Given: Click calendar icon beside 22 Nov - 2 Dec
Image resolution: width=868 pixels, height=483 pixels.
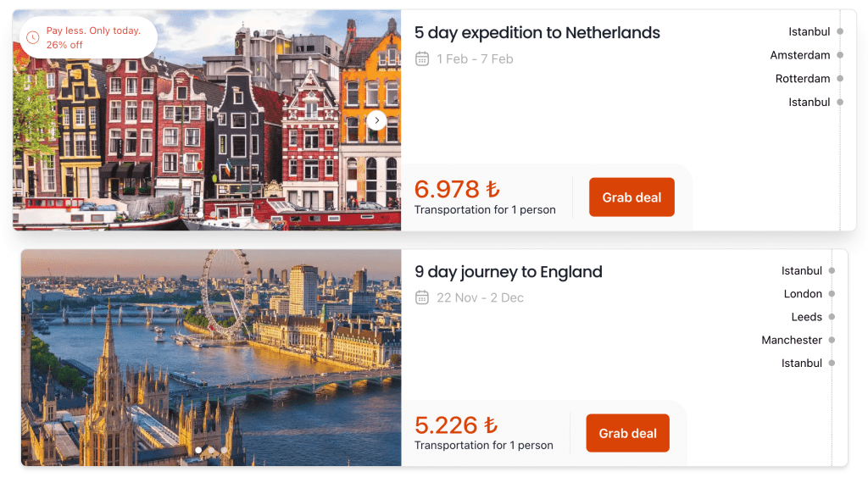Looking at the screenshot, I should point(422,297).
